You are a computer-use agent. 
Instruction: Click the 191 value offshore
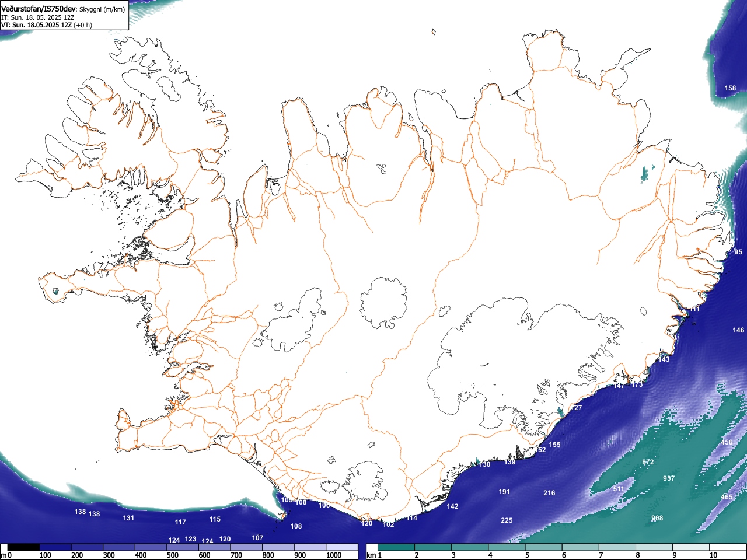click(504, 492)
